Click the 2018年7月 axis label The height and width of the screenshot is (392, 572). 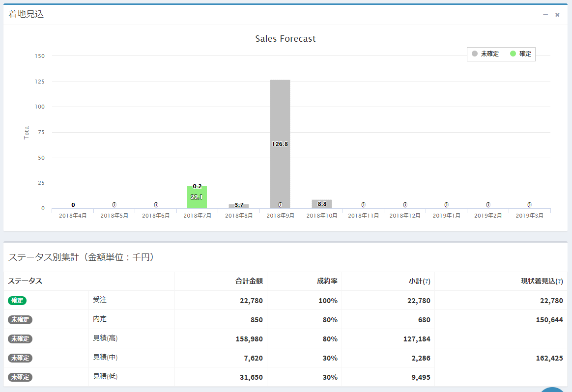198,216
